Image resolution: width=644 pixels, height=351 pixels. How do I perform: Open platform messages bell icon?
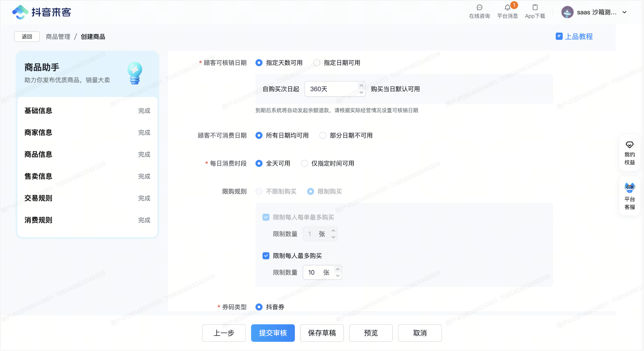pos(507,8)
